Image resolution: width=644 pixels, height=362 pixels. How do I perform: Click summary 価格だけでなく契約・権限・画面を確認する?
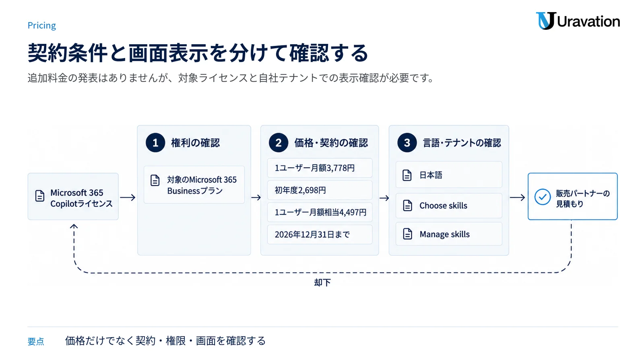[x=165, y=341]
